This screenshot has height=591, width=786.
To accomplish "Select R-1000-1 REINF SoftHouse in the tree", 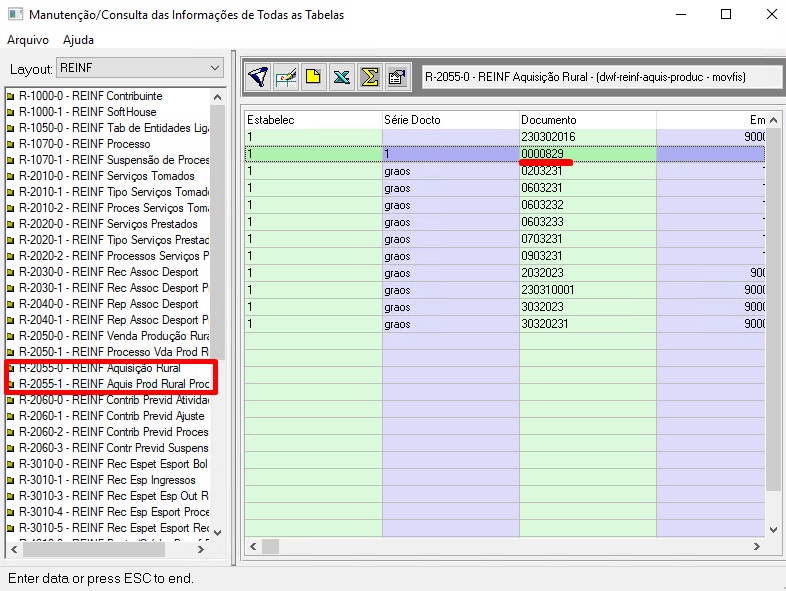I will (88, 112).
